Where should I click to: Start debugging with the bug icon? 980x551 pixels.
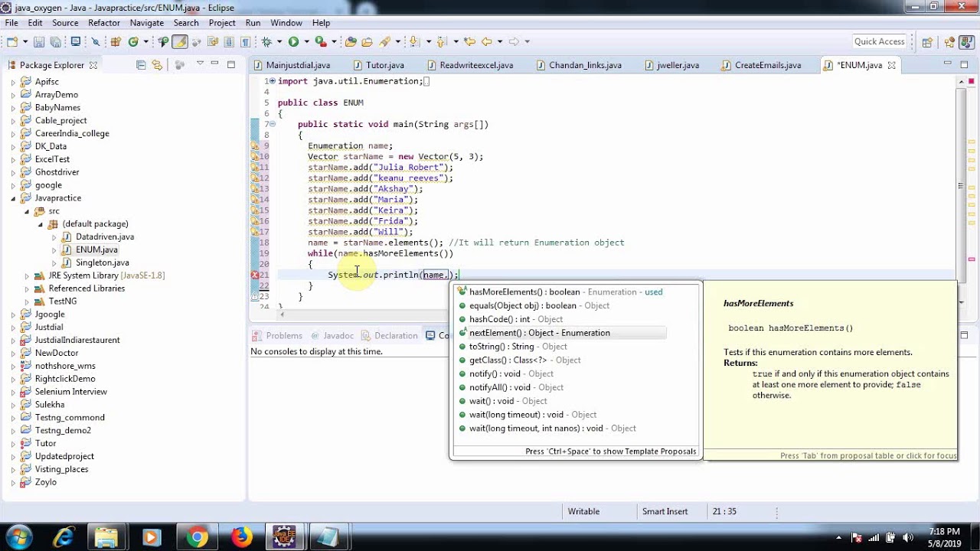point(266,41)
